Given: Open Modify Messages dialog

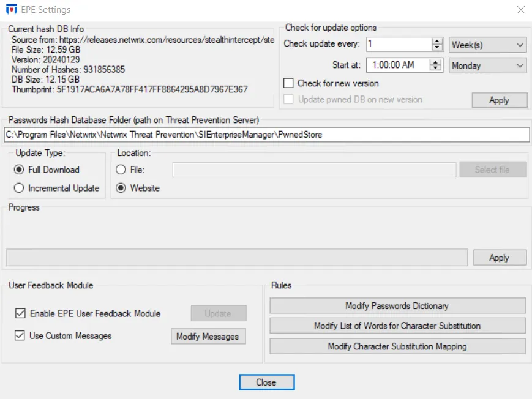Looking at the screenshot, I should pos(208,336).
